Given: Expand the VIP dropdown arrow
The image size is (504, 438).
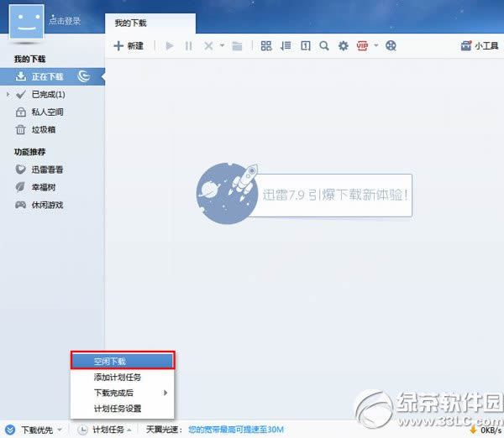Looking at the screenshot, I should [376, 46].
